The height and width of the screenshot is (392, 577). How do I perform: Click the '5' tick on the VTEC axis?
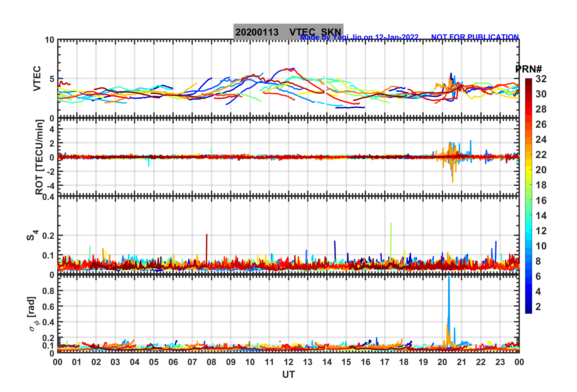coord(52,79)
